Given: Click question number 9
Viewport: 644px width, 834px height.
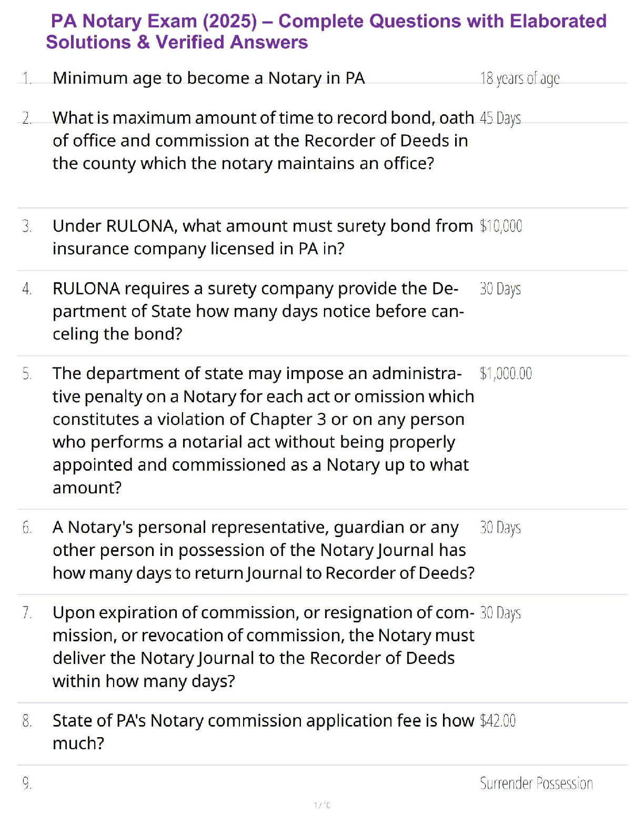Looking at the screenshot, I should (27, 784).
